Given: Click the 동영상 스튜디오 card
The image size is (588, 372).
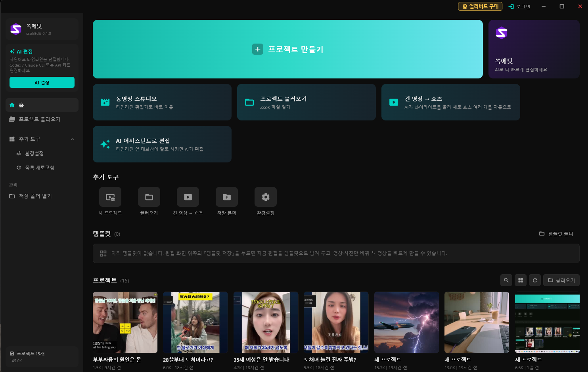Looking at the screenshot, I should (162, 102).
